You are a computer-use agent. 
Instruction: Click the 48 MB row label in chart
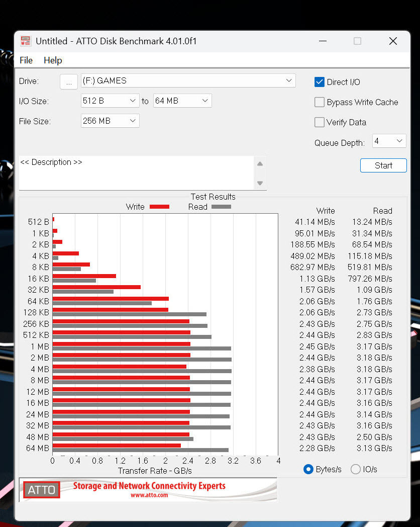[38, 437]
